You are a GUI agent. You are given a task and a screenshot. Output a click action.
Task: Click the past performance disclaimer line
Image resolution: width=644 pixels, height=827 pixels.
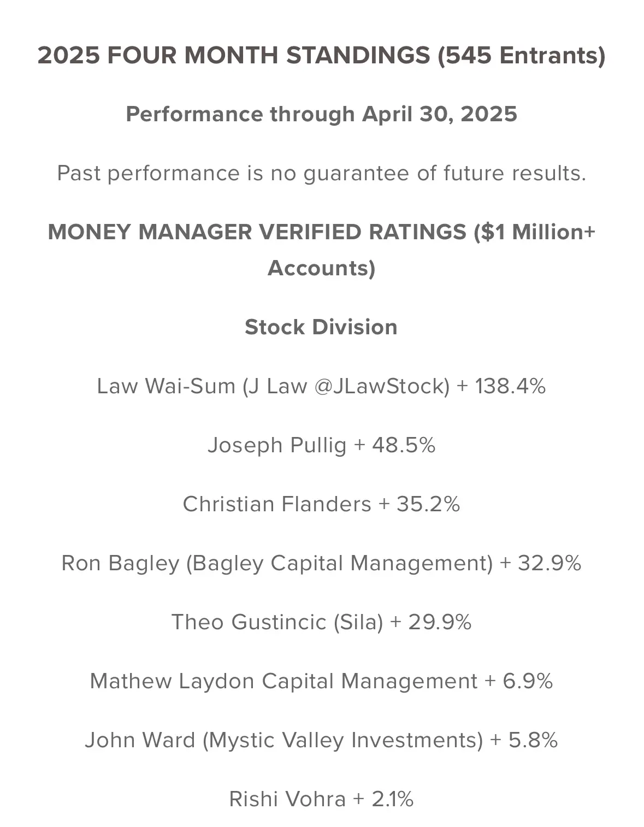pos(321,173)
